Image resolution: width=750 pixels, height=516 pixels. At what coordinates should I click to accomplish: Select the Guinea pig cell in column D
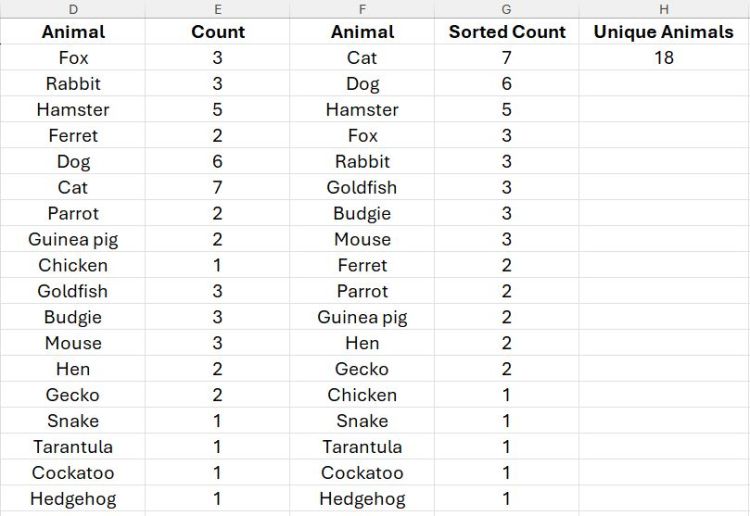tap(73, 239)
